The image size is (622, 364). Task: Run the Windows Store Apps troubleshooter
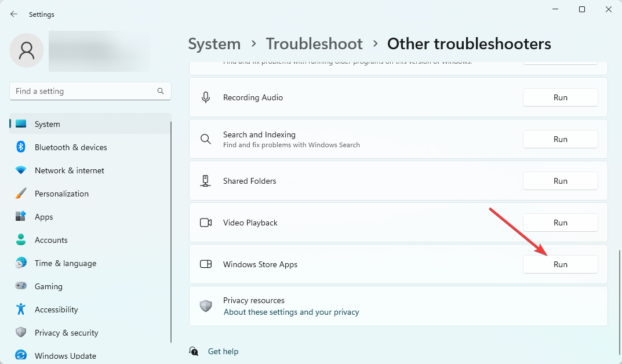pos(560,264)
